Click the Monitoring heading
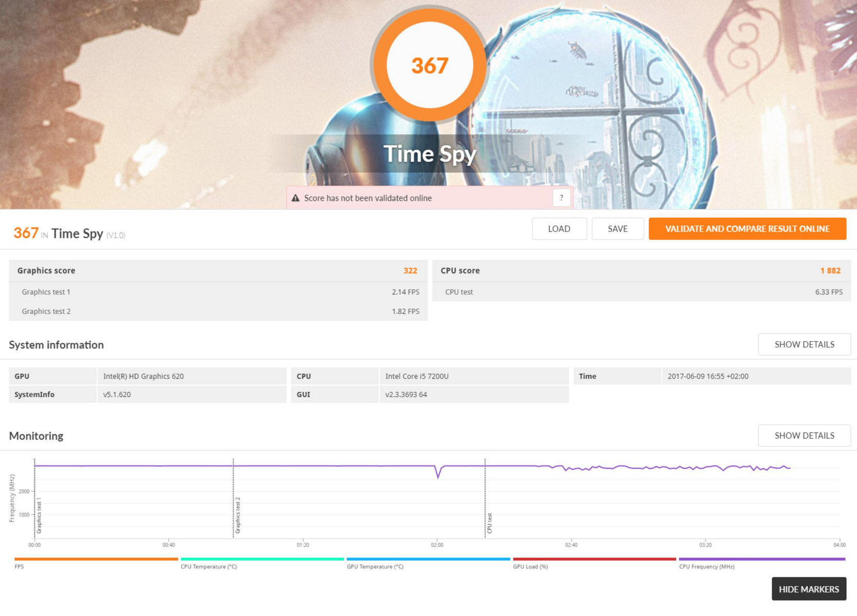Viewport: 857px width, 616px height. pos(36,436)
